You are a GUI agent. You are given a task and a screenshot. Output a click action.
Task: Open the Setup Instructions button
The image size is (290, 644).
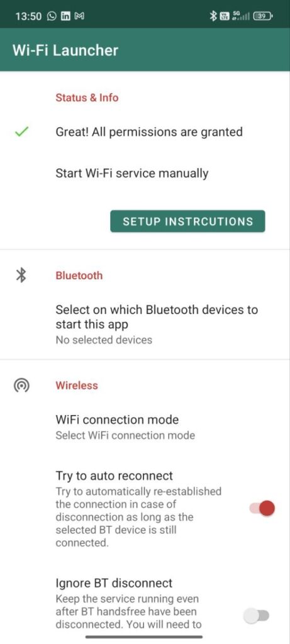[x=187, y=221]
